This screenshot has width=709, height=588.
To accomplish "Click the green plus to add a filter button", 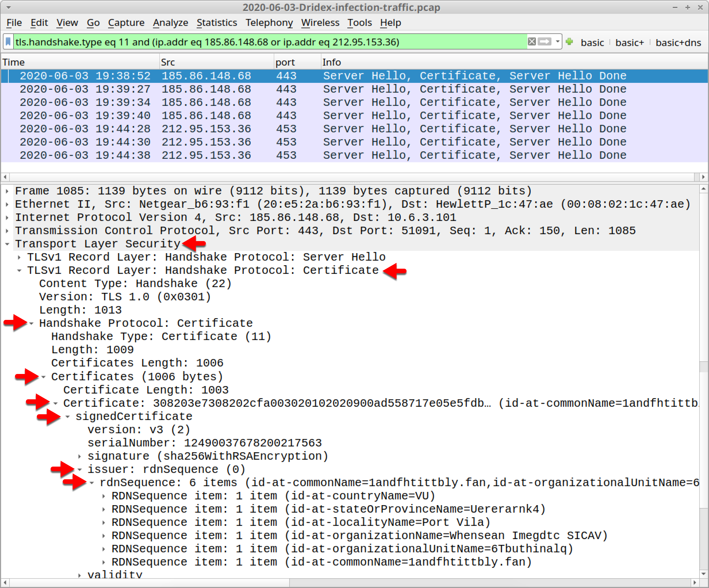I will point(569,42).
